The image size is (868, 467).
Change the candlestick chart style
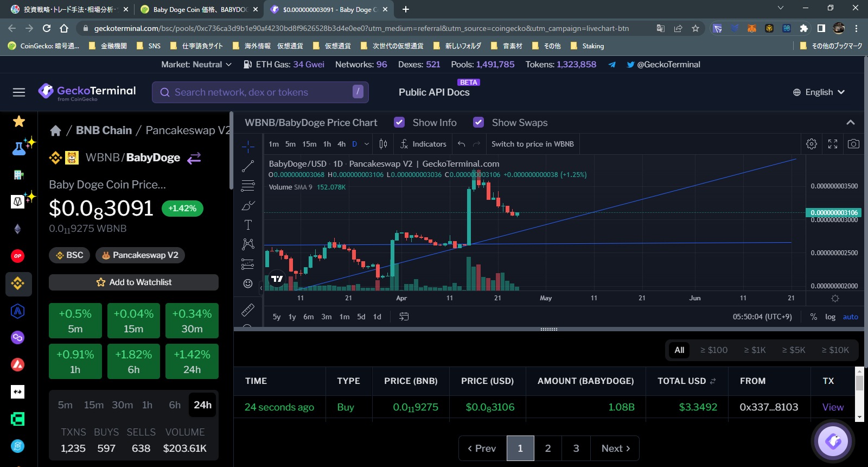pos(383,144)
